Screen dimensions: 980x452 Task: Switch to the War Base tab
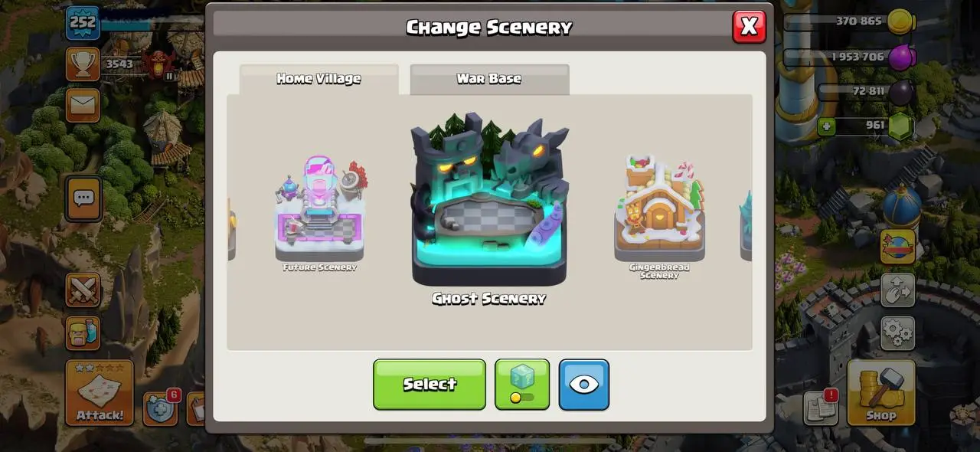tap(489, 79)
